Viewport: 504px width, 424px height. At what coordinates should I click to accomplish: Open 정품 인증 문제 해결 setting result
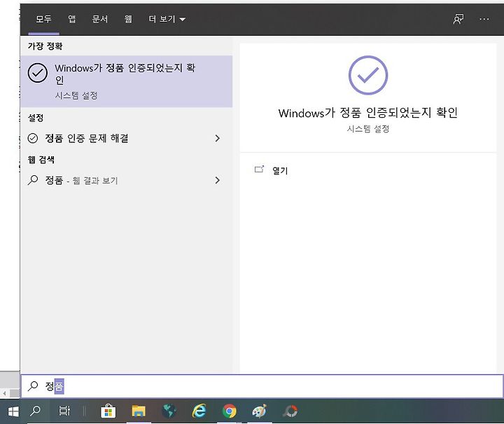(126, 138)
